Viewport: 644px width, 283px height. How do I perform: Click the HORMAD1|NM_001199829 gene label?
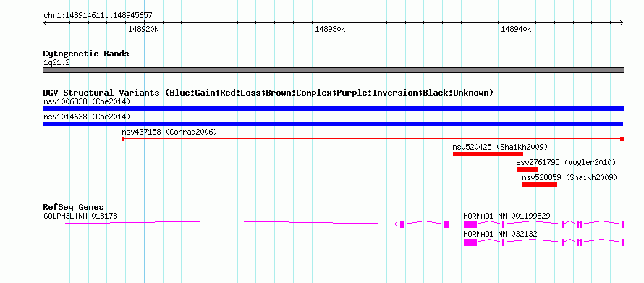(507, 216)
